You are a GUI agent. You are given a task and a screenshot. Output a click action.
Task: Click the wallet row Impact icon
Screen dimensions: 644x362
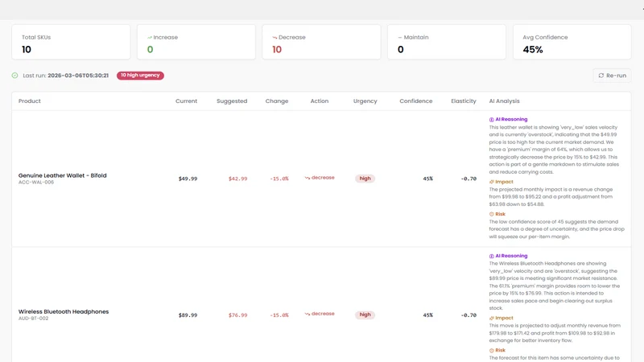click(x=491, y=182)
